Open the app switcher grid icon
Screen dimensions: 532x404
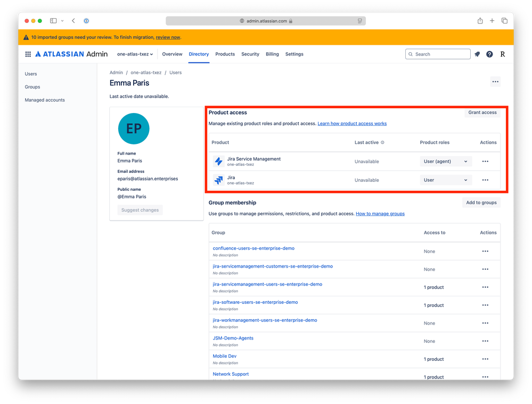[28, 54]
